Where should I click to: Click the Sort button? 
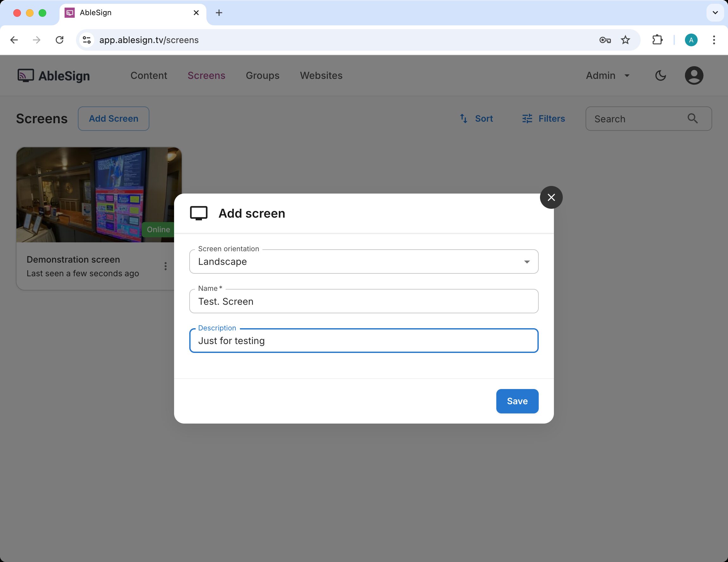point(476,118)
